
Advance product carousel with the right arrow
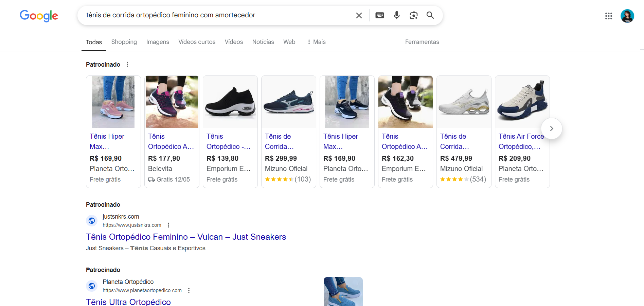[552, 129]
